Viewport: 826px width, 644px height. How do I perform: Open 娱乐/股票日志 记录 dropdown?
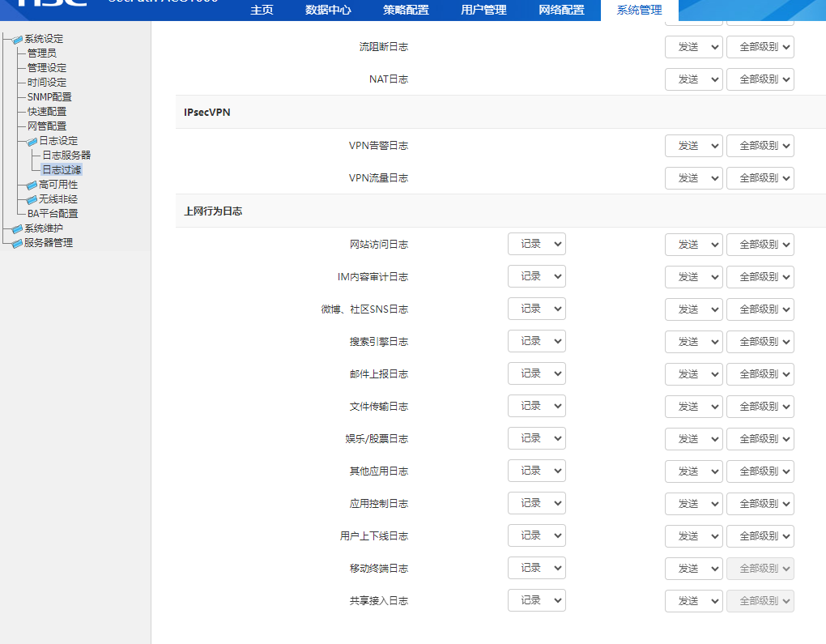click(537, 438)
